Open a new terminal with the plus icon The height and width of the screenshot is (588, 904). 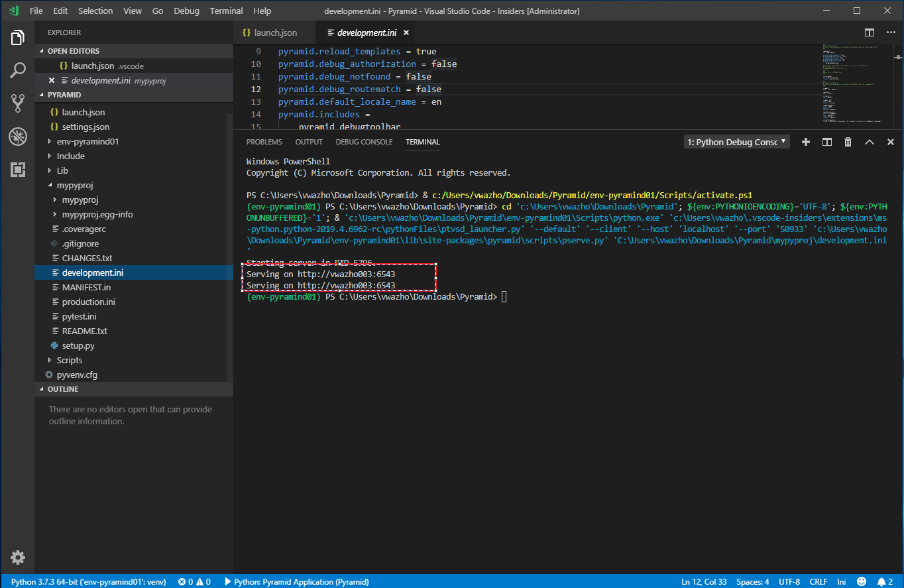tap(805, 141)
